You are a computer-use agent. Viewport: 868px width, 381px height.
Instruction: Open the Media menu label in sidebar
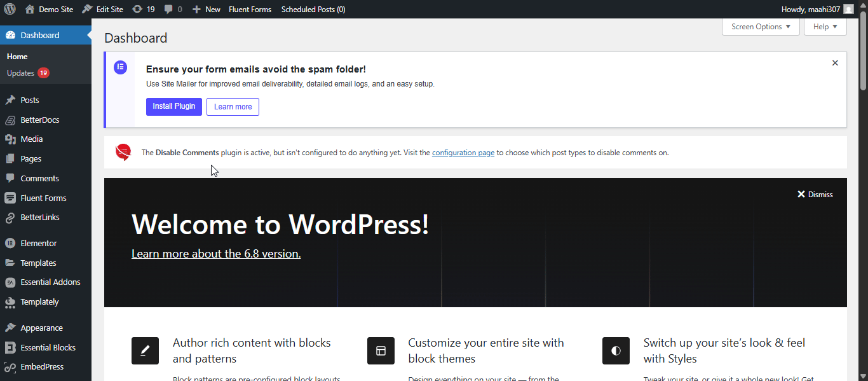pyautogui.click(x=32, y=139)
